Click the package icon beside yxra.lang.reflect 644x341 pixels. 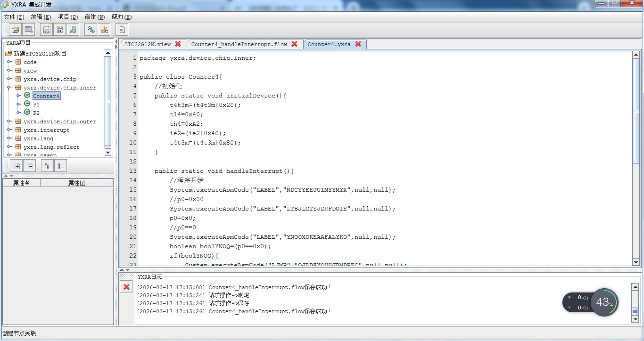point(18,146)
